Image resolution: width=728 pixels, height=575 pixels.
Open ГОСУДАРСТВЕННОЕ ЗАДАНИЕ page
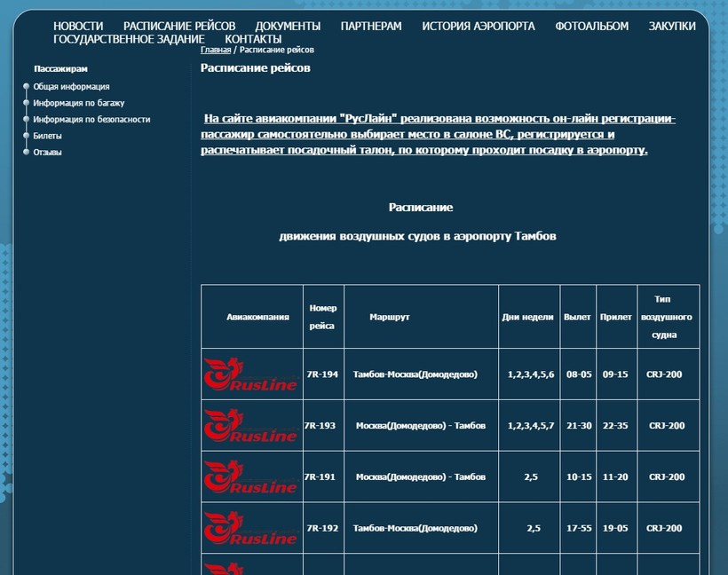coord(129,39)
